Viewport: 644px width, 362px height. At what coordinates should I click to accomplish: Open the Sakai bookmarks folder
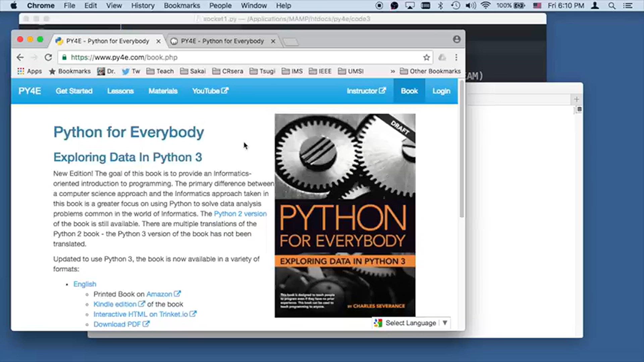click(x=193, y=71)
